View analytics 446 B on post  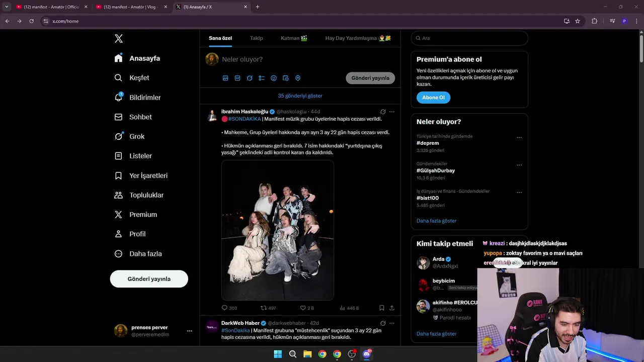(349, 308)
